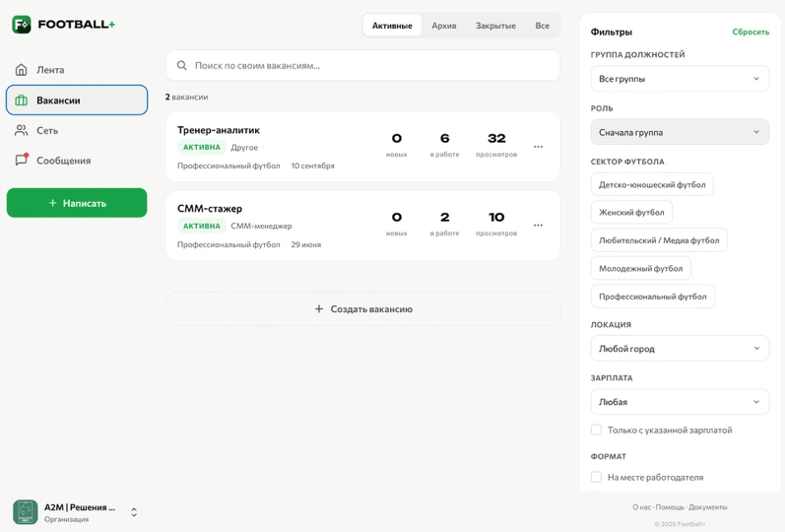The height and width of the screenshot is (532, 785).
Task: Switch to the Активные tab
Action: click(x=392, y=26)
